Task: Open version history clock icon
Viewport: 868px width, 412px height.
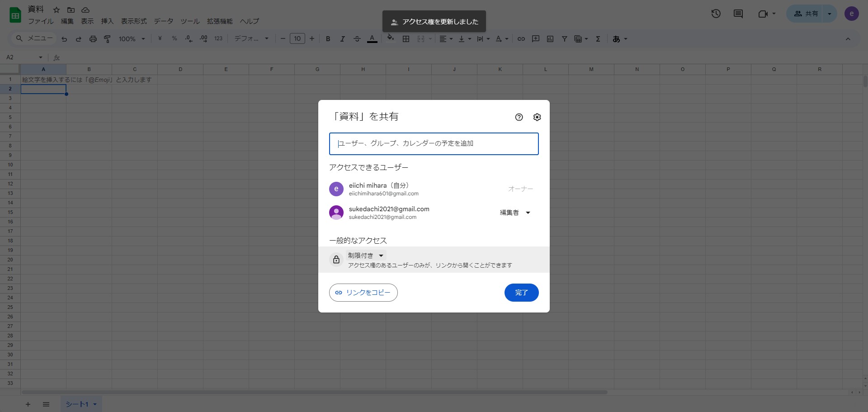Action: tap(716, 14)
